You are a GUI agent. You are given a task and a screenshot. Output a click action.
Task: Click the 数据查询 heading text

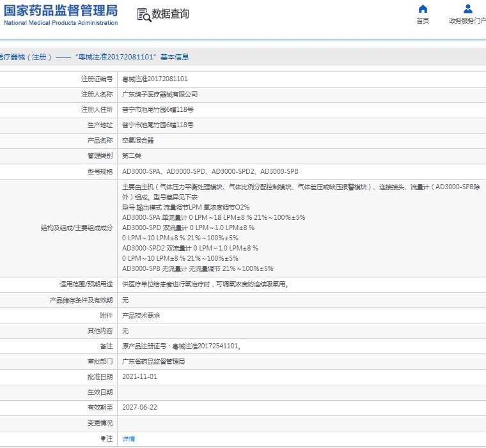tap(170, 14)
